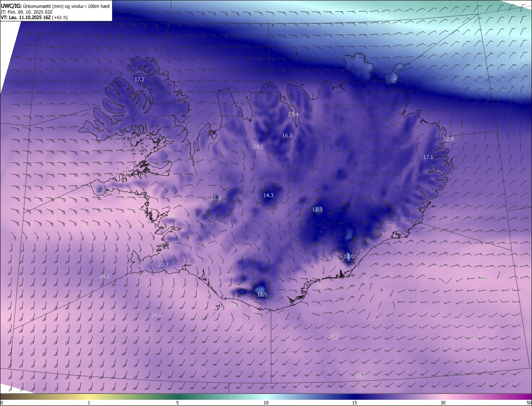Screen dimensions: 532x406
Task: Click the 26.5 value over the southern sea
Action: click(x=360, y=375)
